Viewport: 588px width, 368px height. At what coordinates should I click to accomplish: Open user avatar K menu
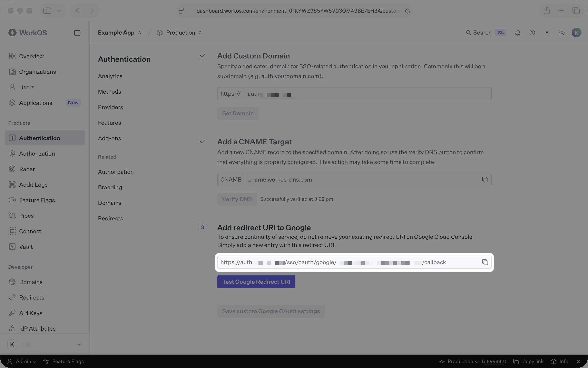(576, 33)
